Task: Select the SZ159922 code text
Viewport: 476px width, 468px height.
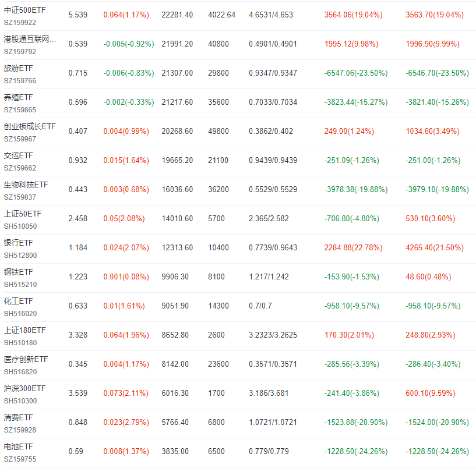Action: [x=20, y=23]
